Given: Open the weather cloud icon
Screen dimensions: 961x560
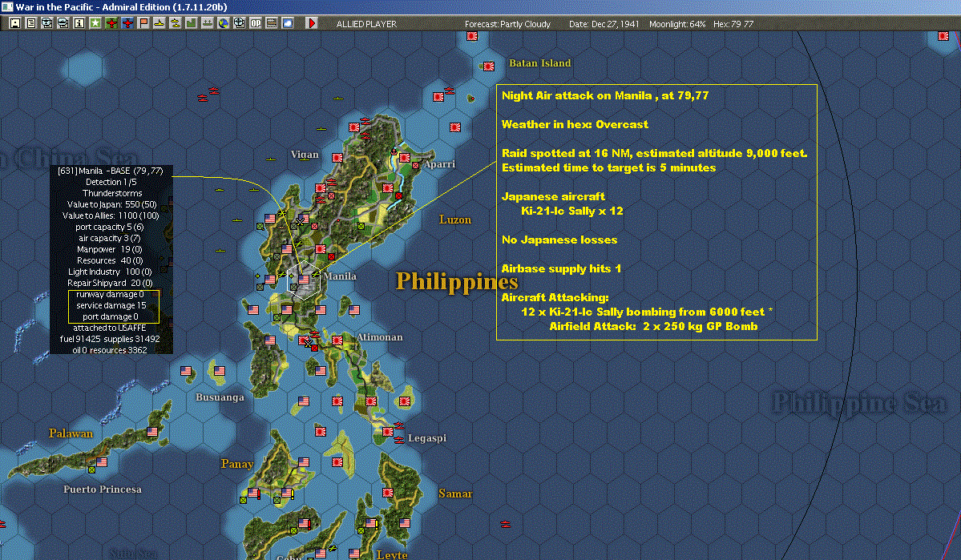Looking at the screenshot, I should pos(287,23).
